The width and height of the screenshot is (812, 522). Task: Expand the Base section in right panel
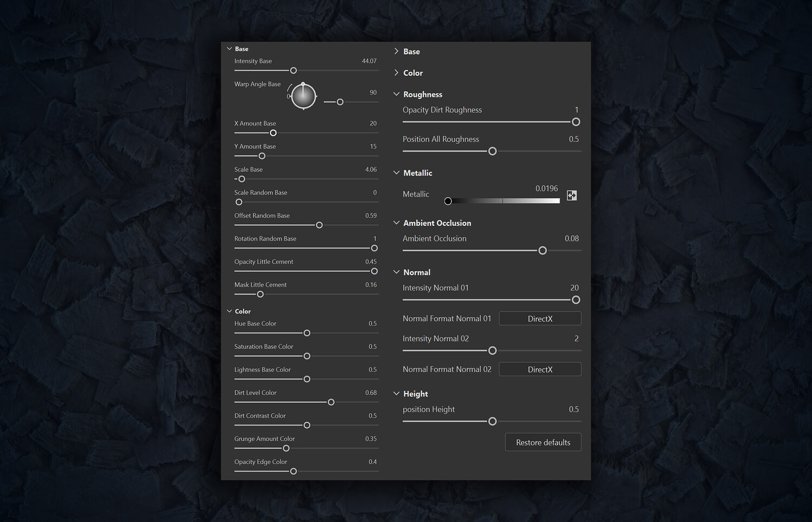pos(396,51)
